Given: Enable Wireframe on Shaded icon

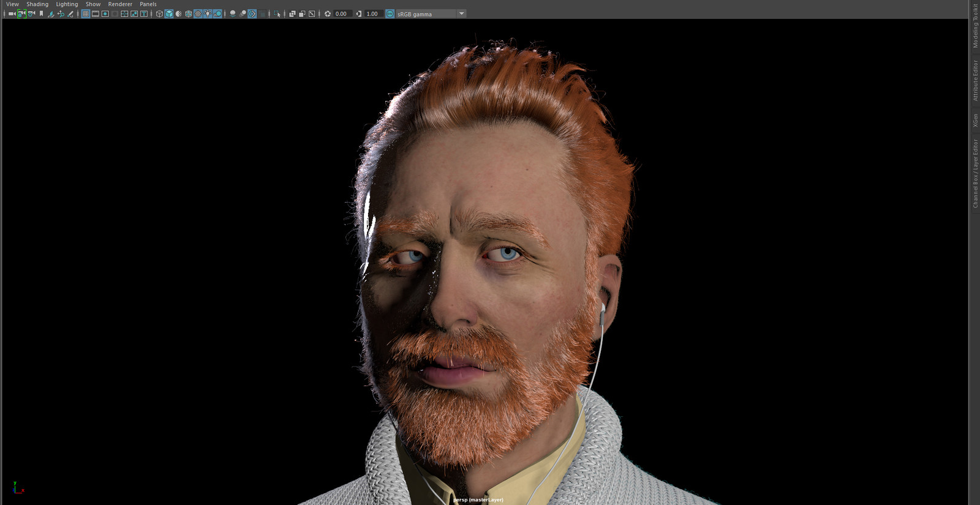Looking at the screenshot, I should click(189, 13).
